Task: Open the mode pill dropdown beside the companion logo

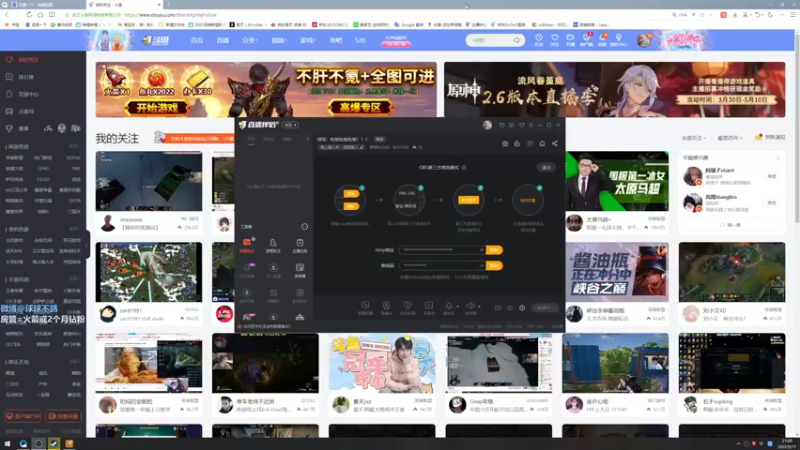Action: (290, 125)
